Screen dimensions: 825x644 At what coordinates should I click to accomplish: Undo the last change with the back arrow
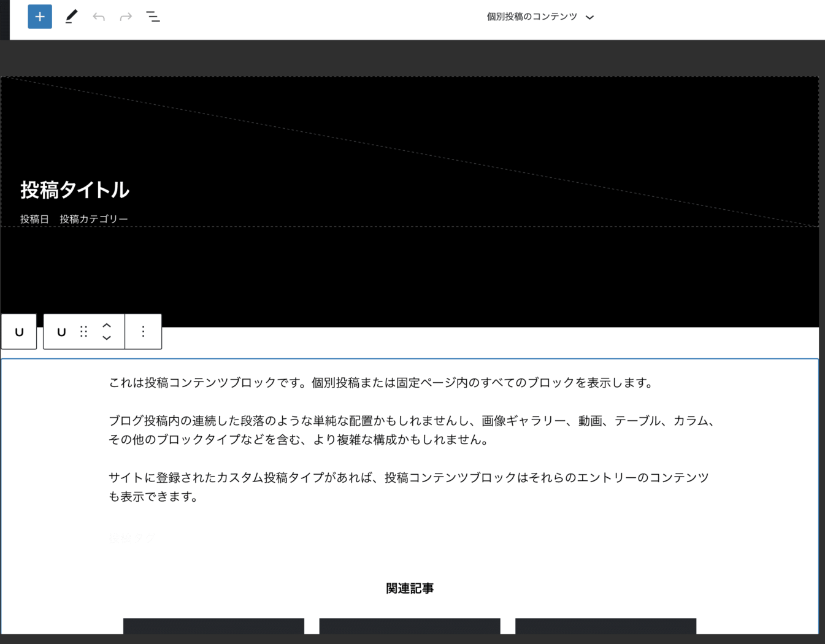tap(98, 17)
